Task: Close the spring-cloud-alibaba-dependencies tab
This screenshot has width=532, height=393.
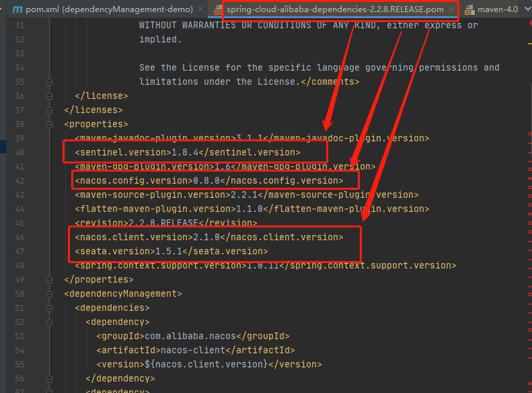Action: pyautogui.click(x=451, y=9)
